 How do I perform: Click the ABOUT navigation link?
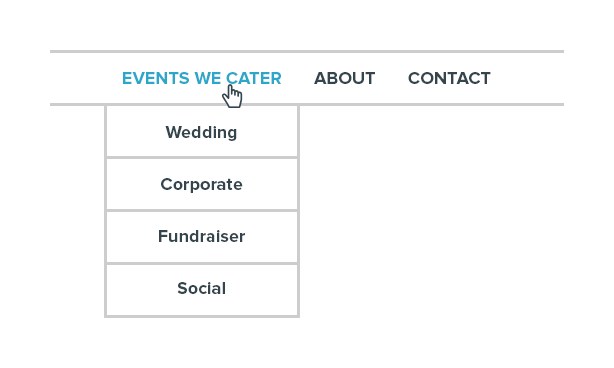[x=345, y=78]
